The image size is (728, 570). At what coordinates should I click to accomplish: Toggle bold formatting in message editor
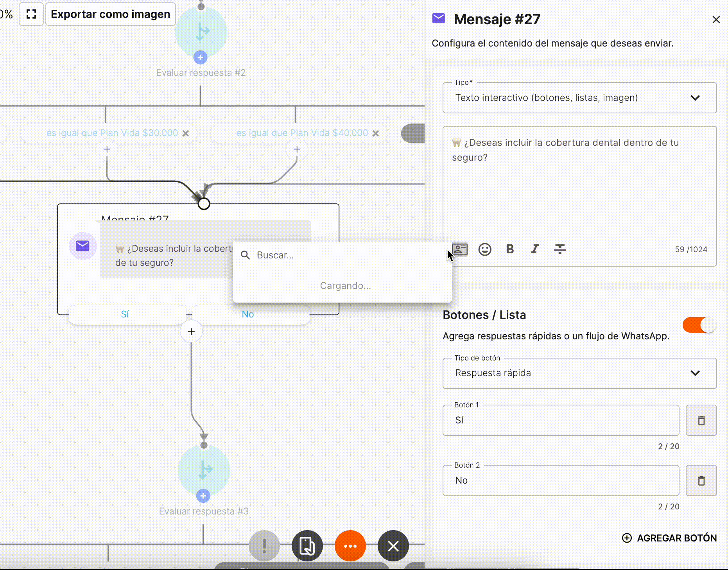click(x=510, y=249)
